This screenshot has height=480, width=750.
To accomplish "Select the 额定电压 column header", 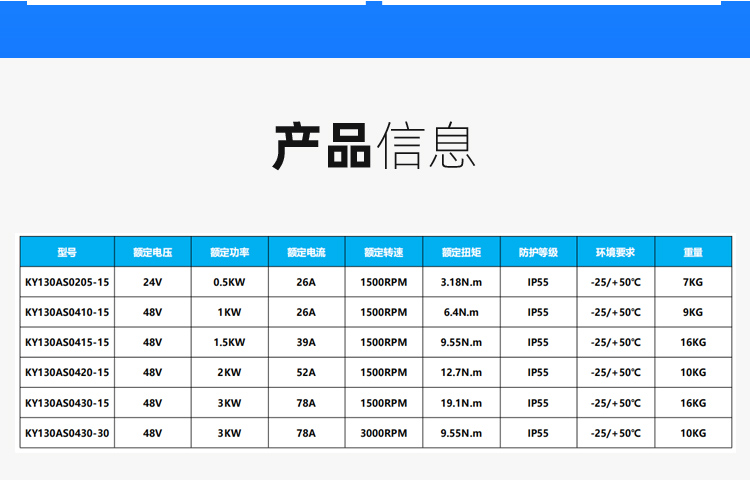I will click(x=152, y=253).
